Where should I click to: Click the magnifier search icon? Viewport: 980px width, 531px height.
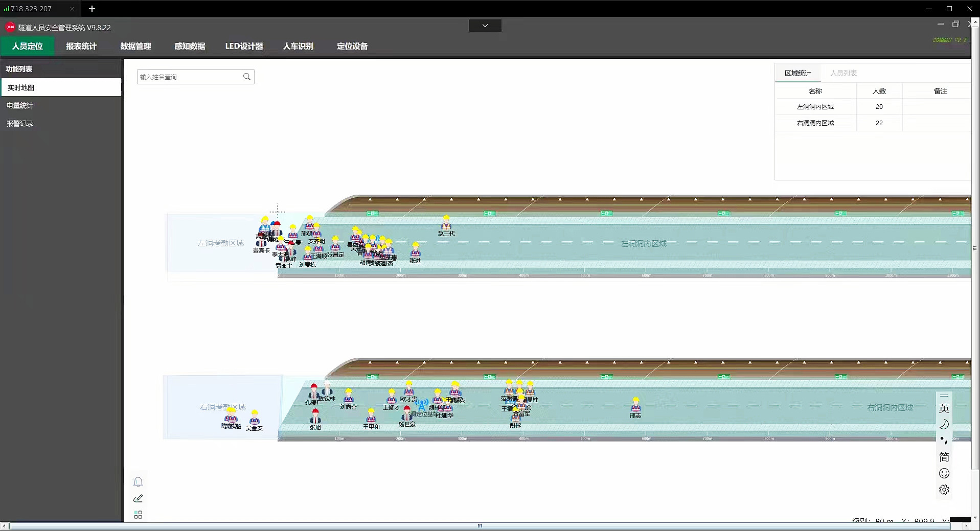[247, 77]
